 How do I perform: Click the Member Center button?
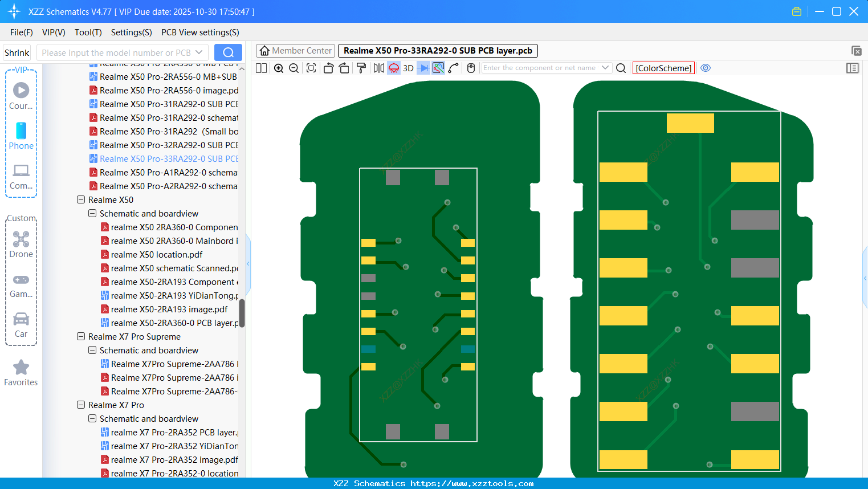point(295,51)
